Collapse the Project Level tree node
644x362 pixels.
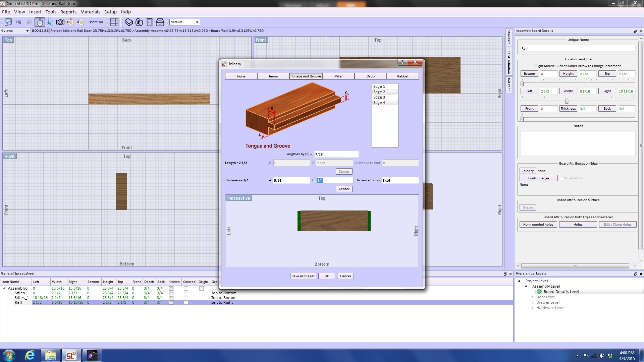(519, 281)
